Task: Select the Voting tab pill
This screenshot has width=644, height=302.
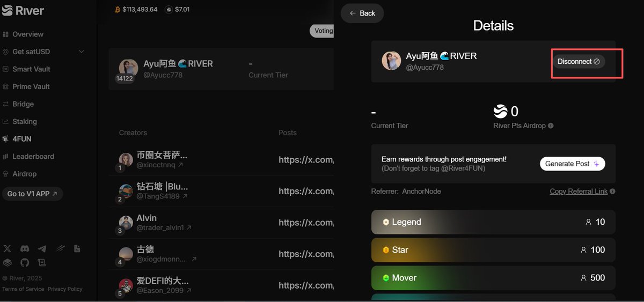Action: [322, 31]
